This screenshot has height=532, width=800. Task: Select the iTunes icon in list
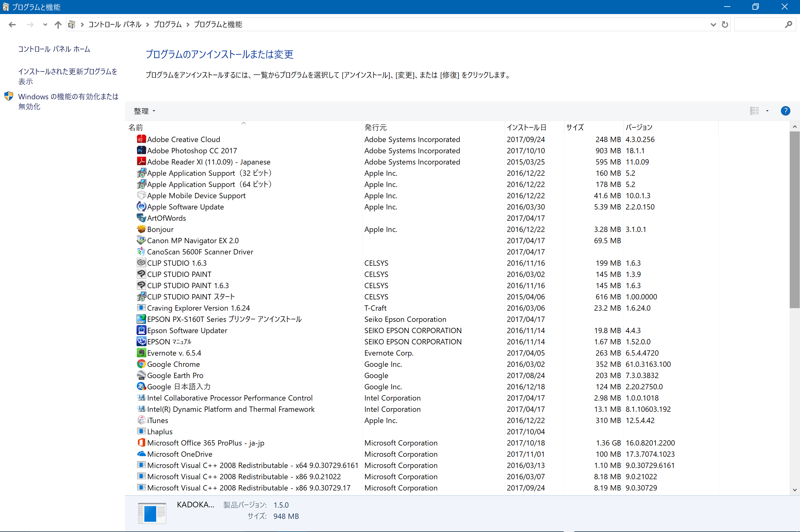click(141, 420)
